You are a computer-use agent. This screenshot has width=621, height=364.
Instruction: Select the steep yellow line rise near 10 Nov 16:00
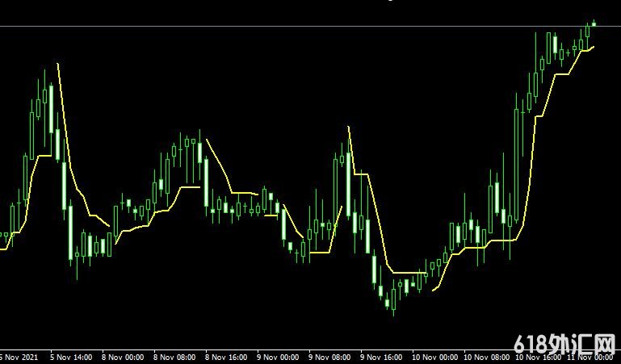pos(529,178)
